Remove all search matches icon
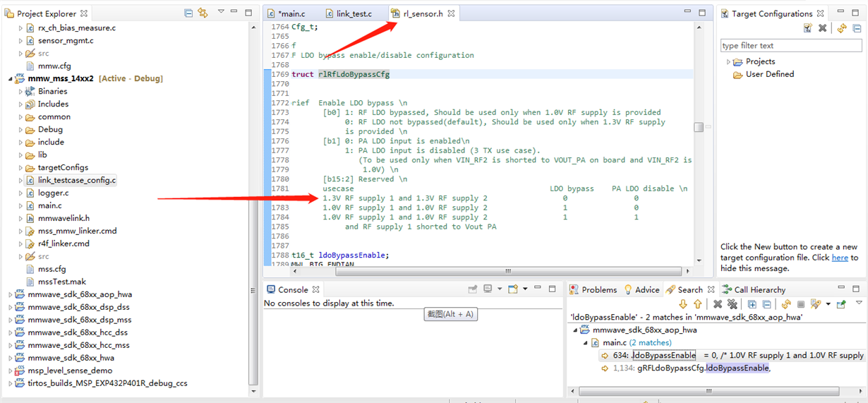This screenshot has height=403, width=868. tap(733, 304)
